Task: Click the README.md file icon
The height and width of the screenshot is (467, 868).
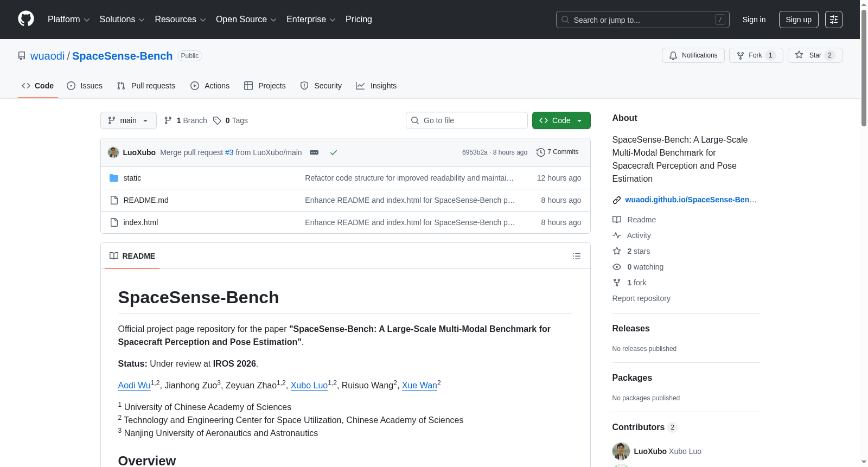Action: (114, 200)
